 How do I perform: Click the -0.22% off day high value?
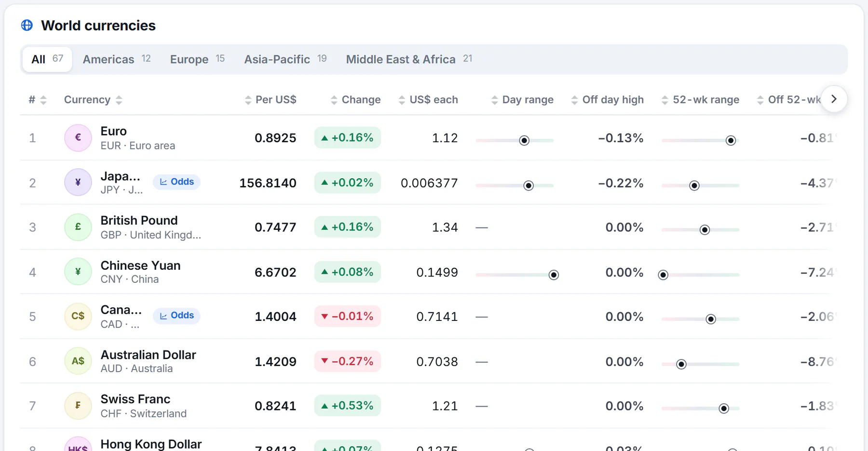[x=621, y=183]
